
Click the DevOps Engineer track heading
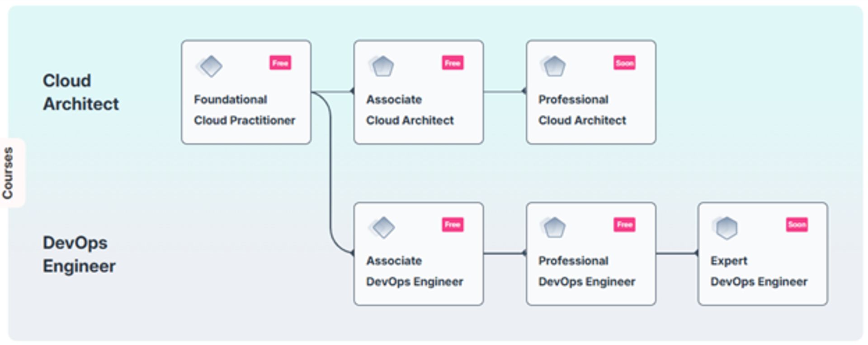pyautogui.click(x=79, y=254)
